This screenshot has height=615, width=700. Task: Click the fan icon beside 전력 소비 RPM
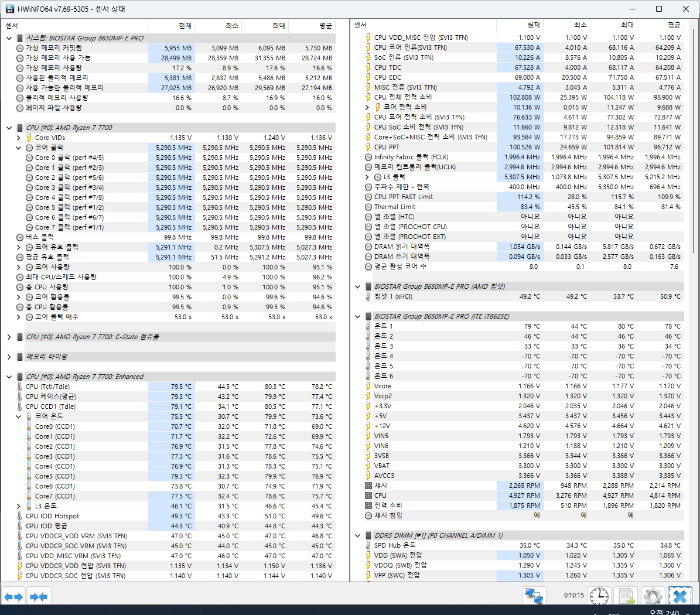pos(368,505)
